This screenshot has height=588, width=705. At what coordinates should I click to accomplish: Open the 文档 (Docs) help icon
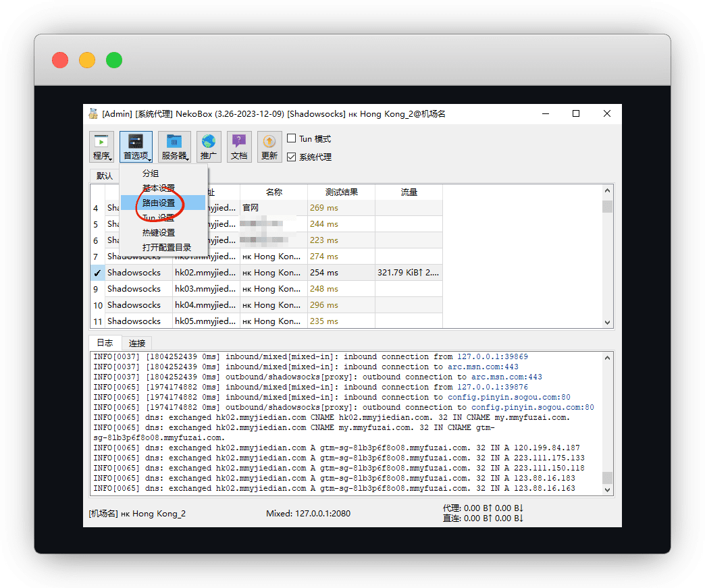click(x=239, y=142)
